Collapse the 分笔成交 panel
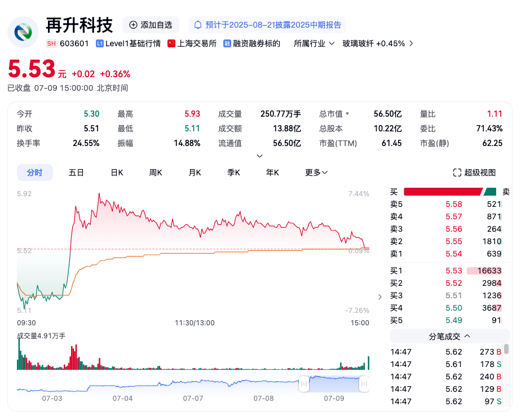The width and height of the screenshot is (521, 420). coord(450,336)
